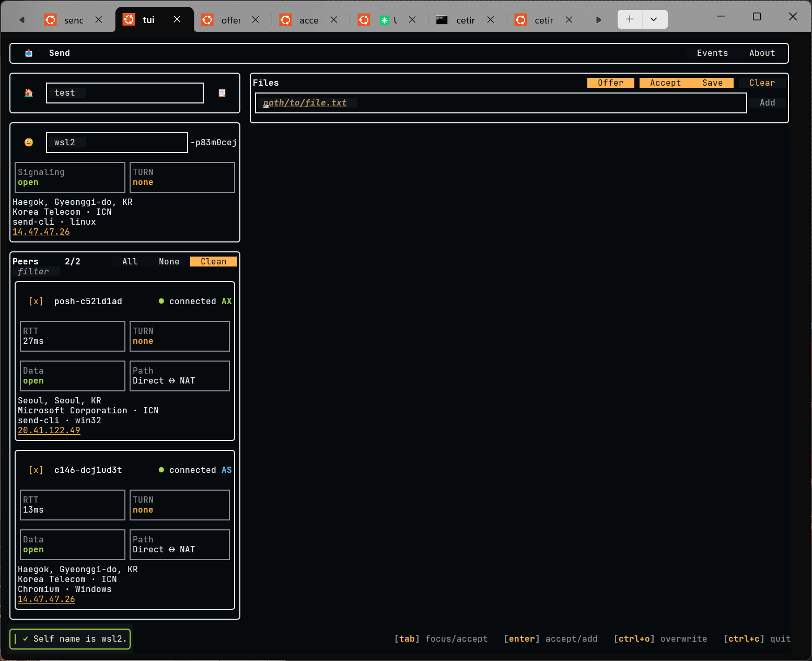
Task: Open IP link of peer c146-dcj1ud3t
Action: point(47,599)
